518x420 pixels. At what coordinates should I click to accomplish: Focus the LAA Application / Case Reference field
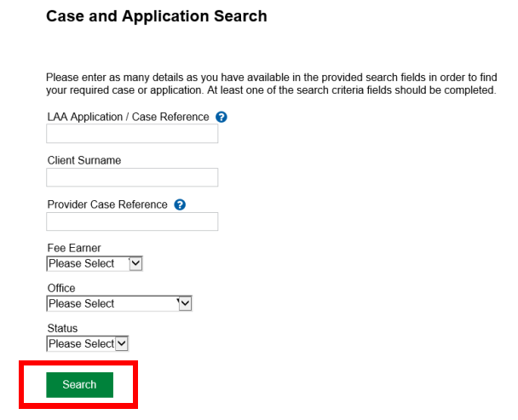pos(132,134)
